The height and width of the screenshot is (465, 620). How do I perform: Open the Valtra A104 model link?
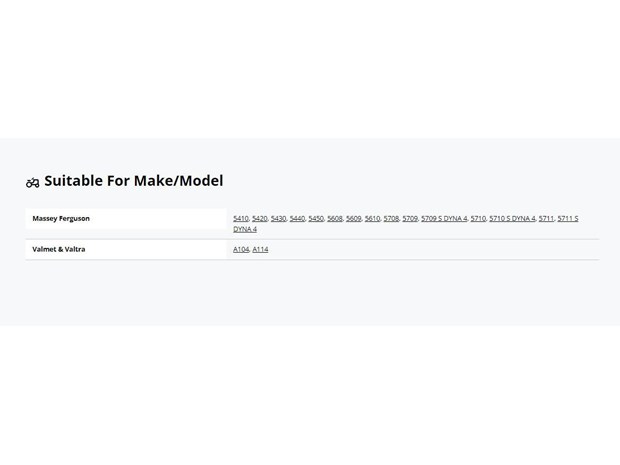(x=241, y=250)
